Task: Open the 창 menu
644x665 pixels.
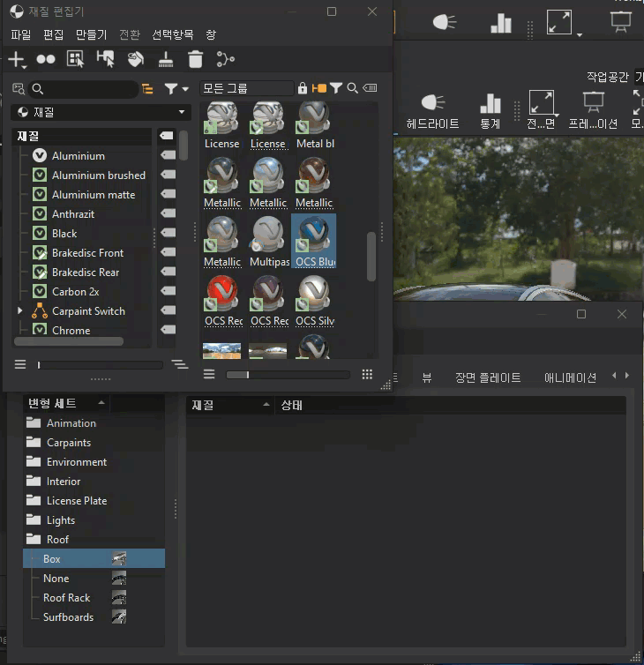Action: (211, 34)
